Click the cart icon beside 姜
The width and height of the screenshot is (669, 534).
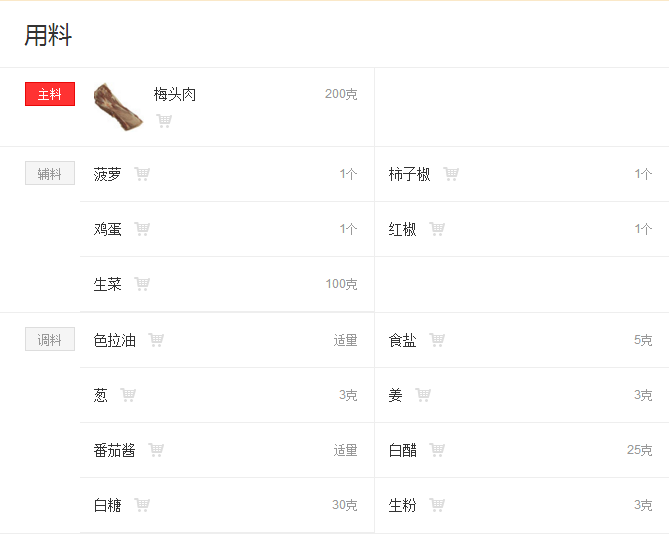pos(423,395)
